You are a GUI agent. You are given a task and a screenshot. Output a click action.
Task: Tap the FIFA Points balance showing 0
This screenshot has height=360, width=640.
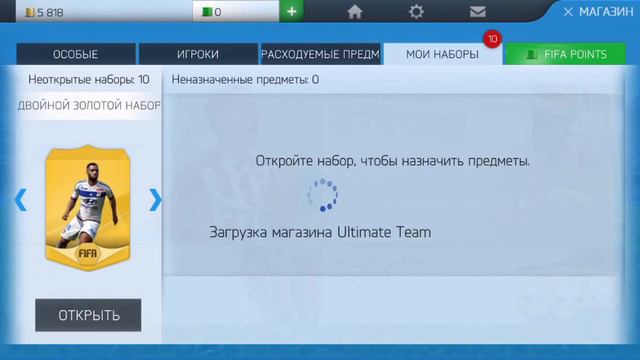(236, 11)
